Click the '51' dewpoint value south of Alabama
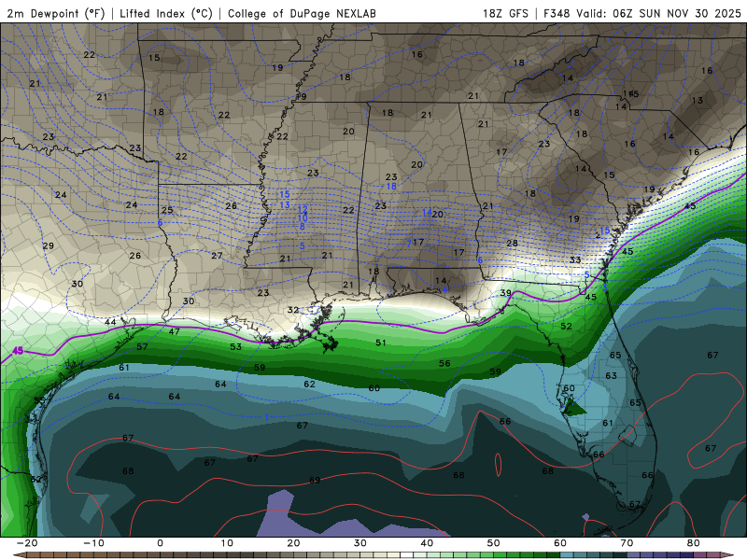The image size is (747, 560). tap(381, 343)
